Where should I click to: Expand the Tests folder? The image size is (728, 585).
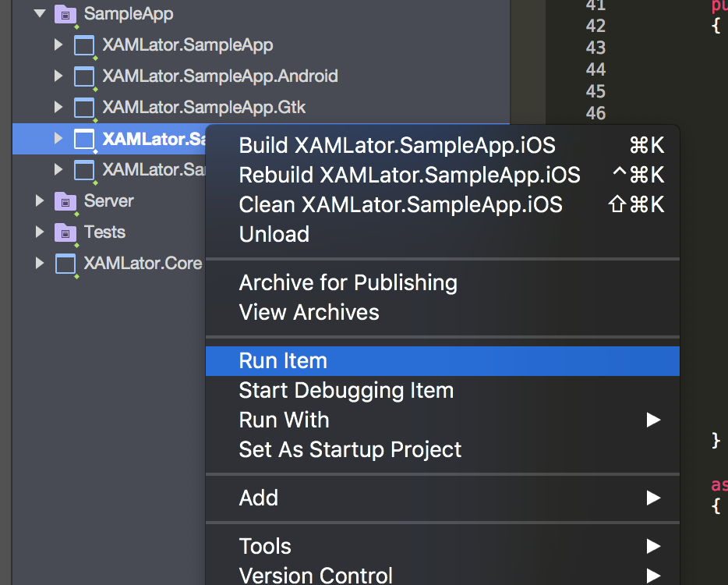(x=40, y=232)
